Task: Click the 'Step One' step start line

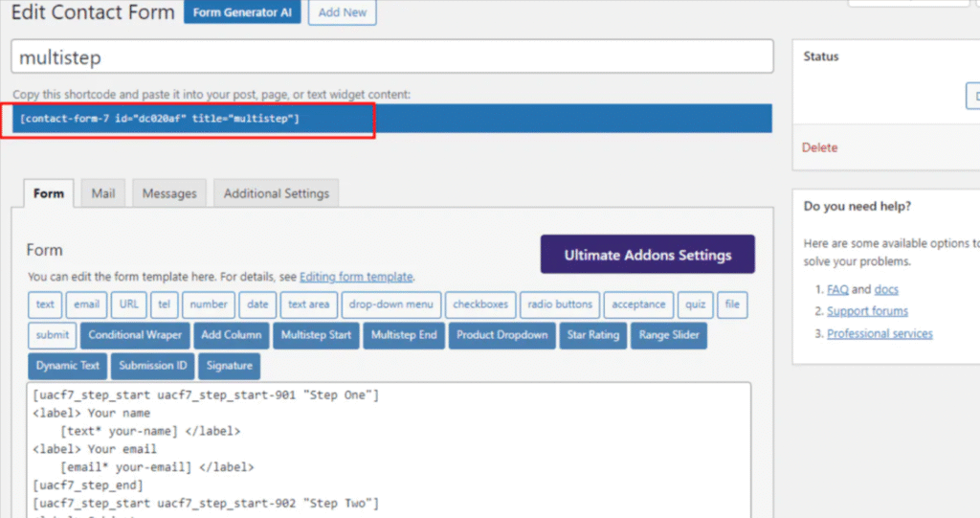Action: tap(206, 395)
